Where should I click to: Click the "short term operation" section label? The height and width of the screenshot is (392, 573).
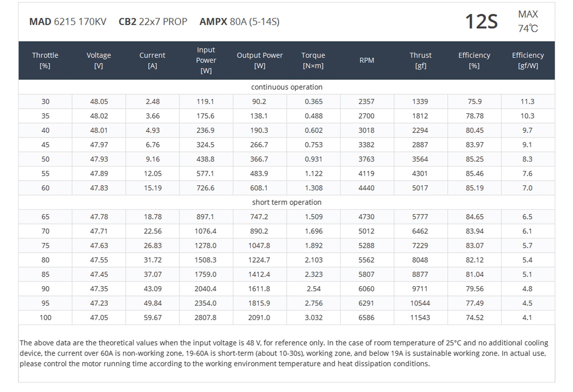pyautogui.click(x=286, y=202)
